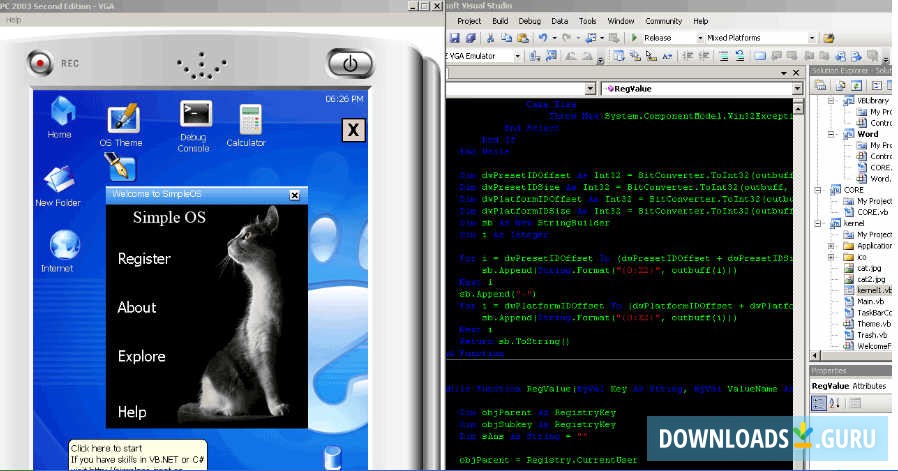Toggle Categorized view in Properties panel
The image size is (898, 471).
[818, 403]
